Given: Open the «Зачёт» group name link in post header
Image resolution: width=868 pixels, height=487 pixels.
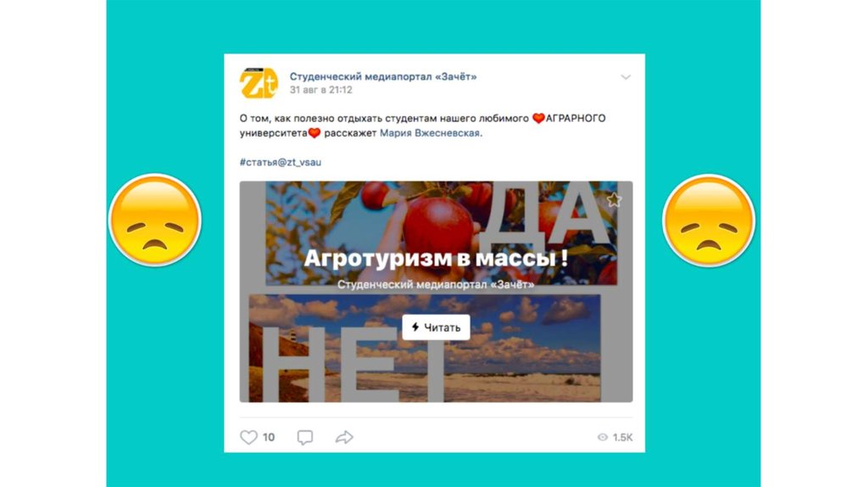Looking at the screenshot, I should point(383,76).
